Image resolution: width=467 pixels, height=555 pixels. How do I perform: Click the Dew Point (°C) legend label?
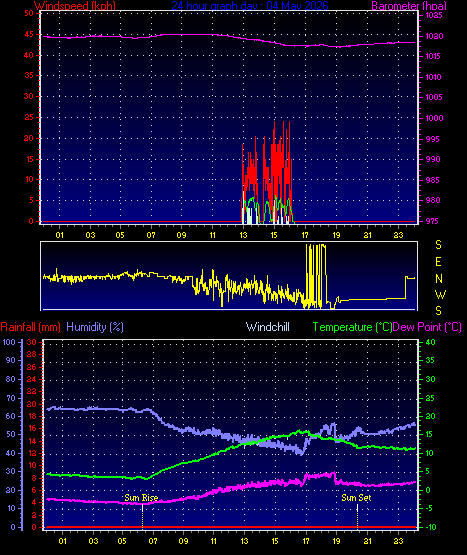(427, 327)
